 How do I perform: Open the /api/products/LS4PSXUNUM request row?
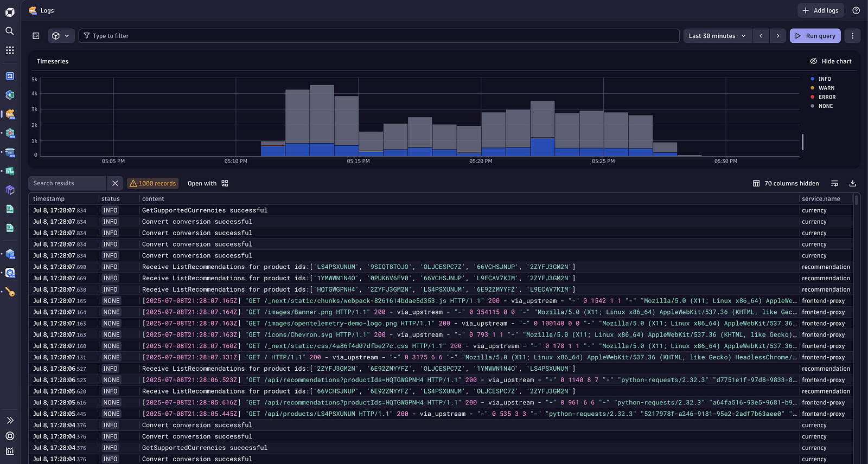coord(441,414)
